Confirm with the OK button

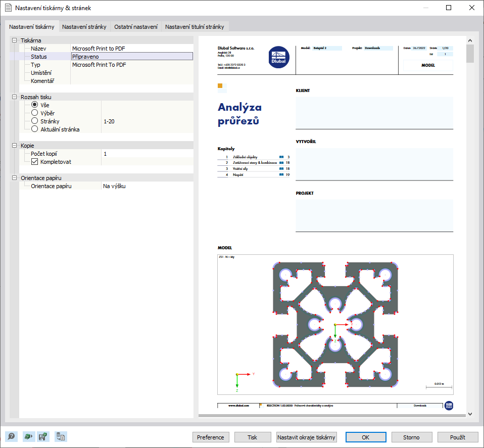coord(366,437)
